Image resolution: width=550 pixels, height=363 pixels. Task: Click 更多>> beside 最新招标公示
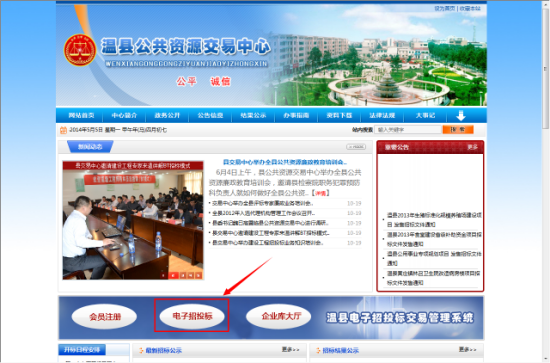(x=290, y=349)
